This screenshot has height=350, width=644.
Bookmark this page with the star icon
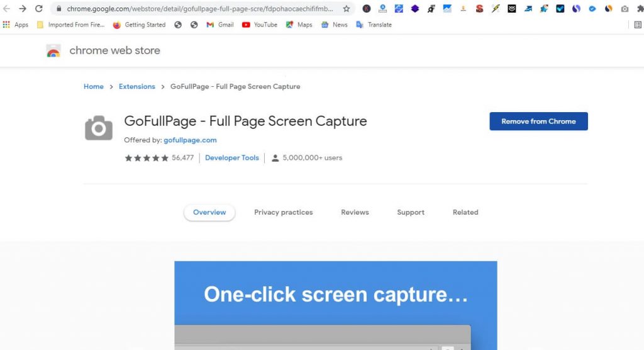pos(347,9)
